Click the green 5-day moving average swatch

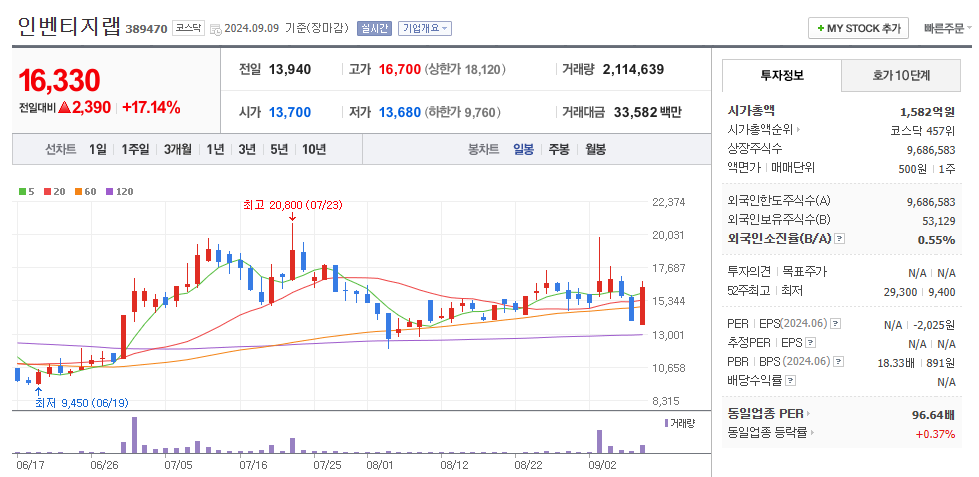click(x=23, y=192)
